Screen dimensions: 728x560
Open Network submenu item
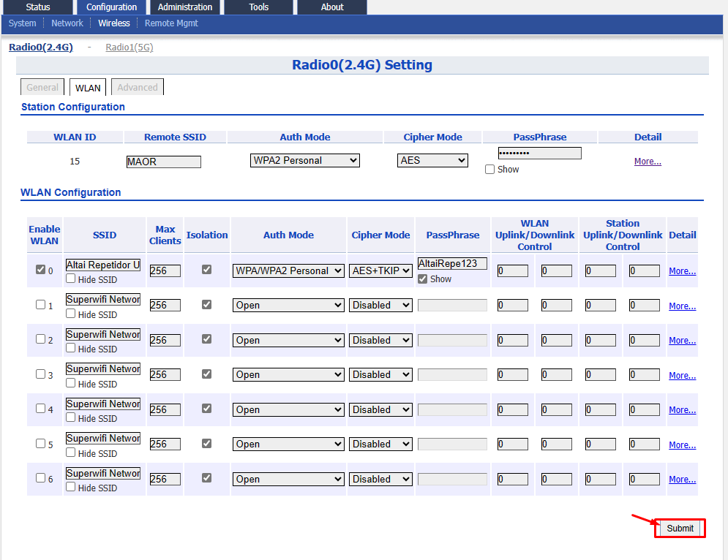[67, 23]
